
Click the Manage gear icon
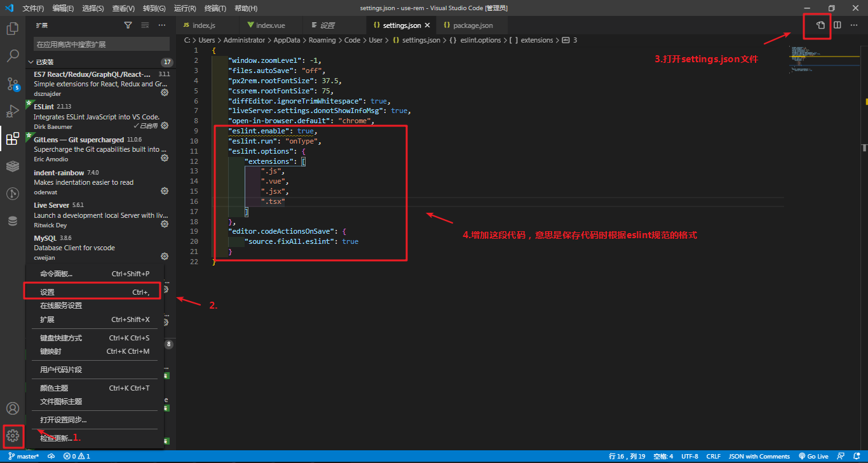13,436
